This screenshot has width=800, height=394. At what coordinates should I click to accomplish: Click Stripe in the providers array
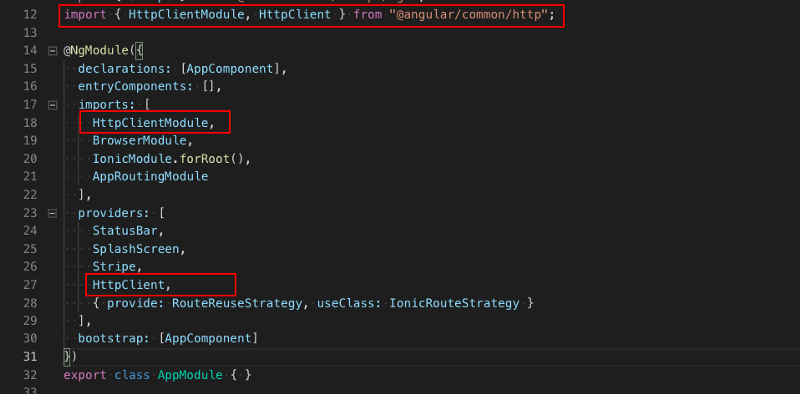114,267
